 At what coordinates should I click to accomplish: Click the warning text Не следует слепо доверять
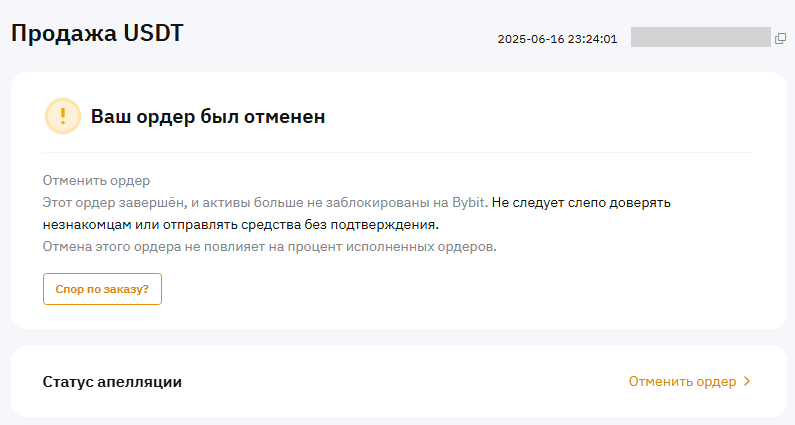581,202
